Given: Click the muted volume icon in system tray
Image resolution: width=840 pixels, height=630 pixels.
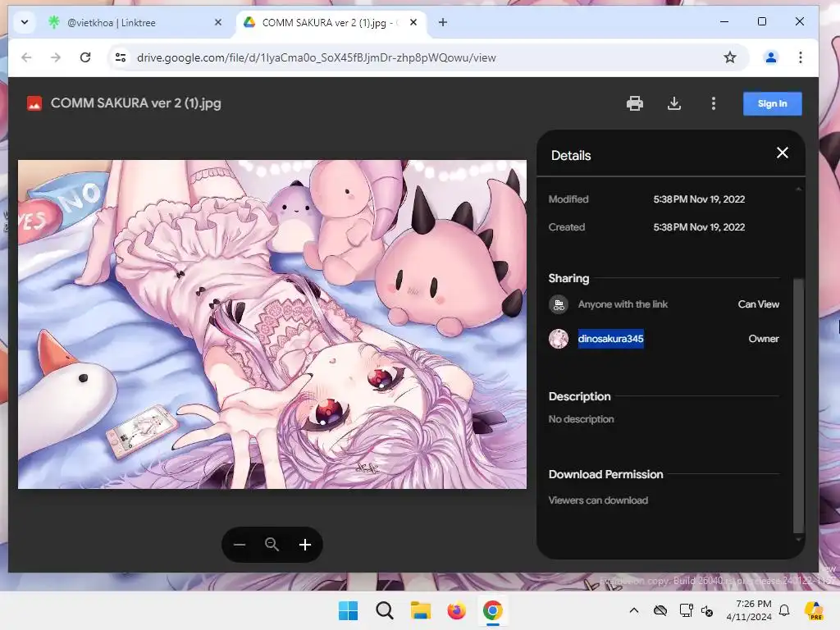Looking at the screenshot, I should click(707, 610).
